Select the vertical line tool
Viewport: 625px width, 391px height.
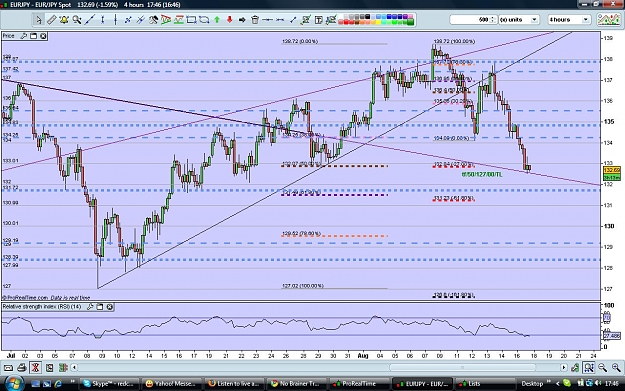point(115,20)
